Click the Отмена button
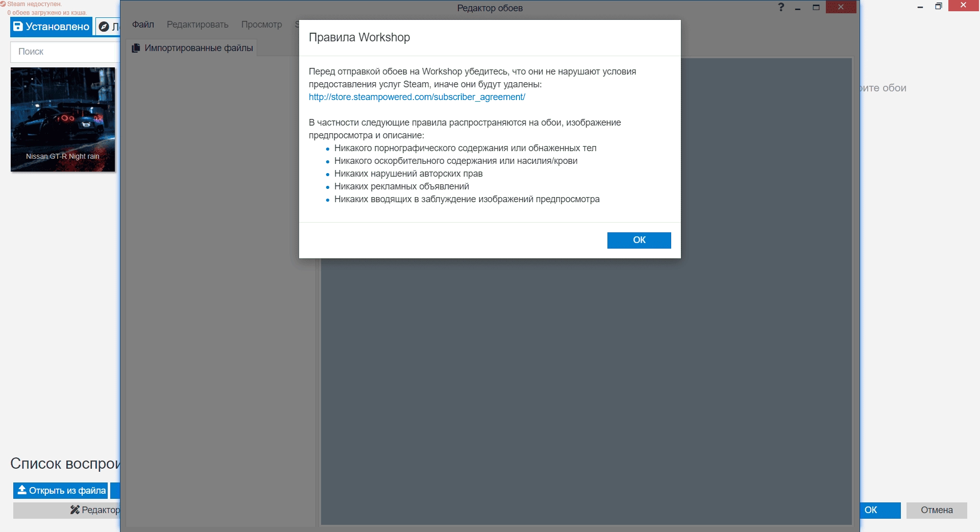Image resolution: width=980 pixels, height=532 pixels. coord(937,510)
